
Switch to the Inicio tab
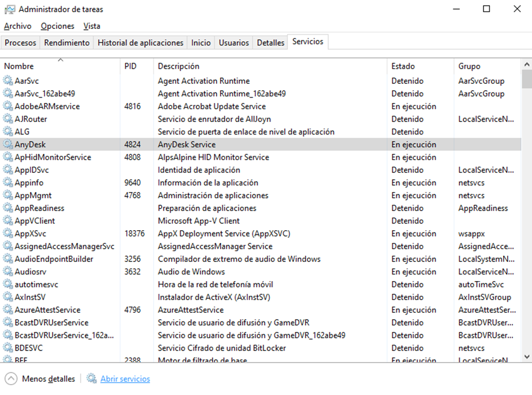click(x=201, y=43)
